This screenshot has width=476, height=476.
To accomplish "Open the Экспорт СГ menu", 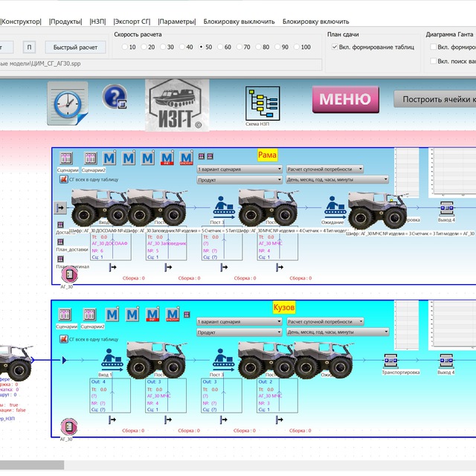I will [132, 22].
